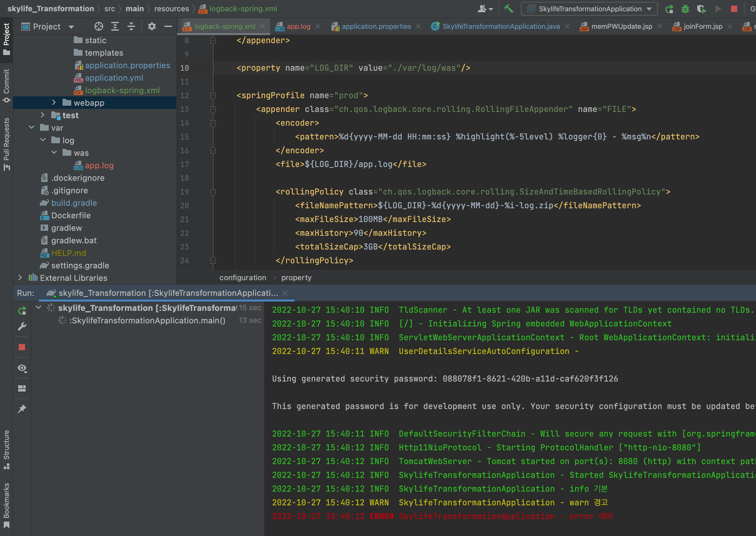Click the Collapse All icon in the Project panel
The width and height of the screenshot is (756, 536).
(x=131, y=26)
